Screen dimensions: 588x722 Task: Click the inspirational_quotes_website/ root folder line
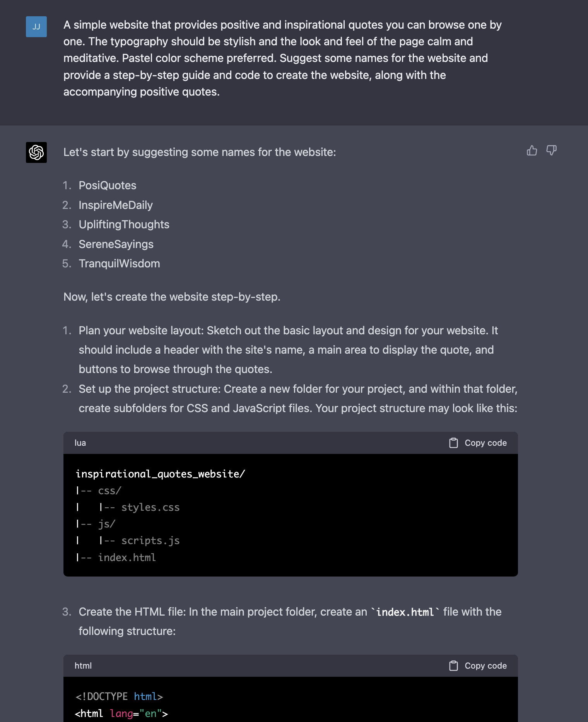(160, 474)
